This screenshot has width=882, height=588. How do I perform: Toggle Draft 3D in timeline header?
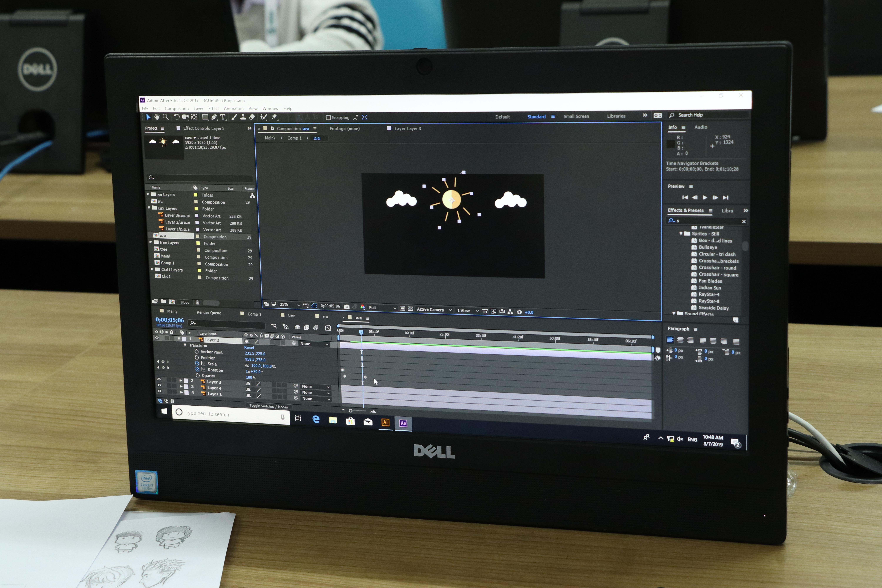coord(285,327)
